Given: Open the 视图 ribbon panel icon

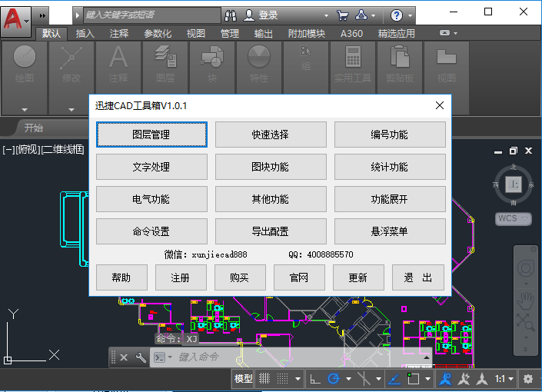Looking at the screenshot, I should (x=447, y=57).
